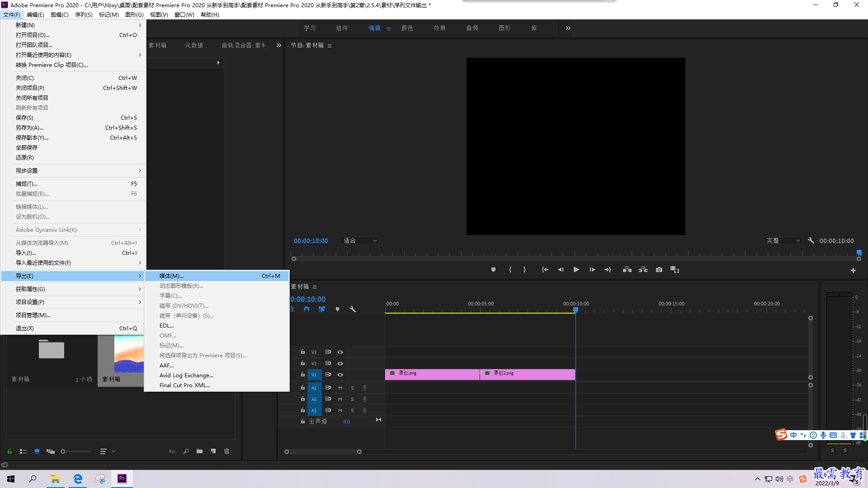The width and height of the screenshot is (868, 488).
Task: Expand more workspaces chevron
Action: point(568,28)
